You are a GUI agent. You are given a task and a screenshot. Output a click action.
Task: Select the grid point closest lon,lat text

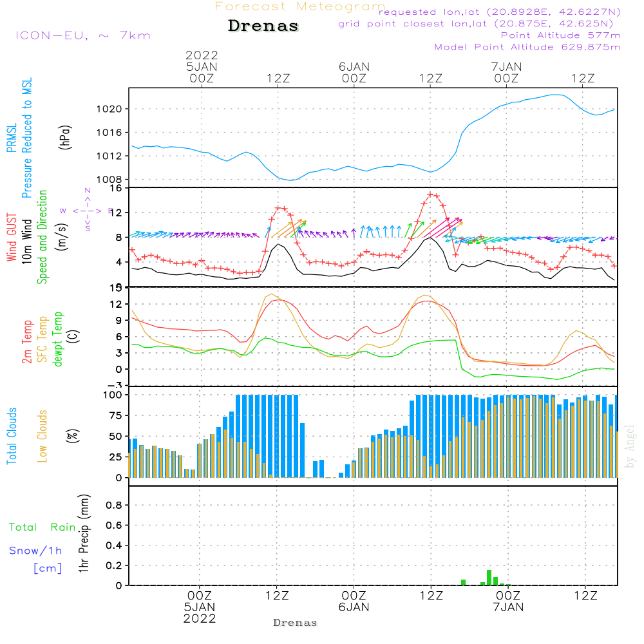pyautogui.click(x=476, y=24)
